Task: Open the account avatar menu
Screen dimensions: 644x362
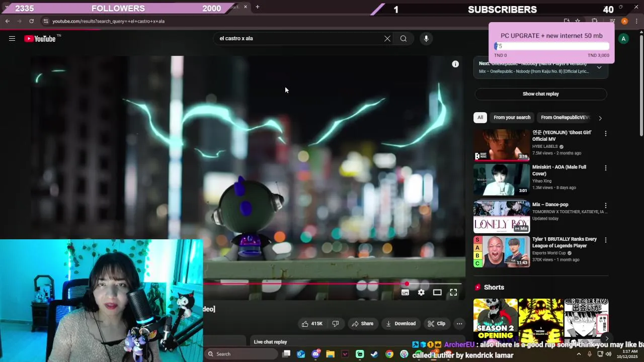Action: (623, 39)
